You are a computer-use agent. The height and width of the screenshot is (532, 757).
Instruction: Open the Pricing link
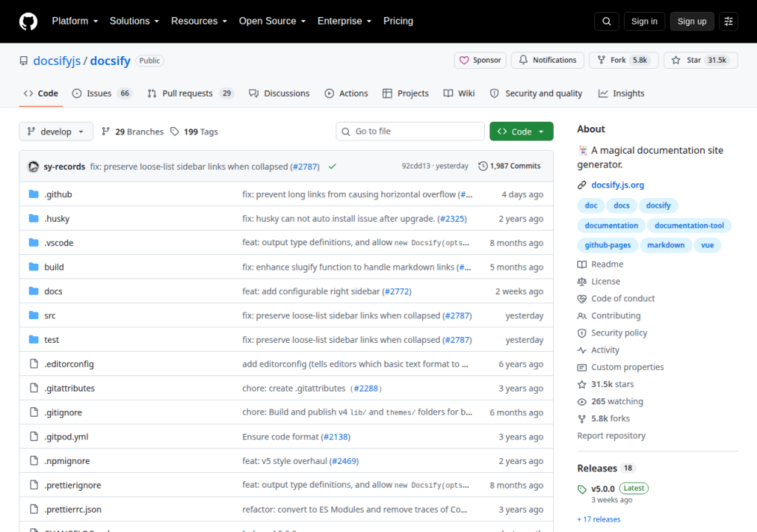pos(398,21)
